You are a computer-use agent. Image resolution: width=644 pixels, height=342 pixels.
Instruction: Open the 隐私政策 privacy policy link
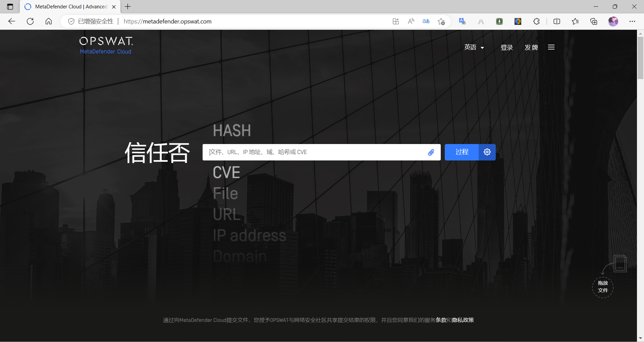pyautogui.click(x=463, y=320)
